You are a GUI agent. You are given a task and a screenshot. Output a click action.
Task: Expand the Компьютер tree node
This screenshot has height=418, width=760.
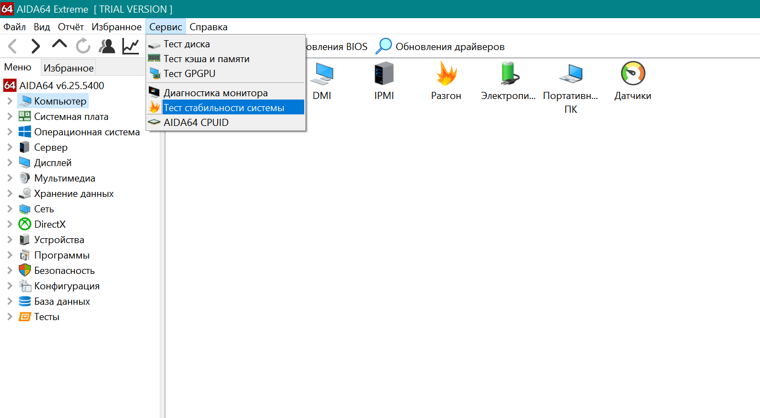click(10, 101)
